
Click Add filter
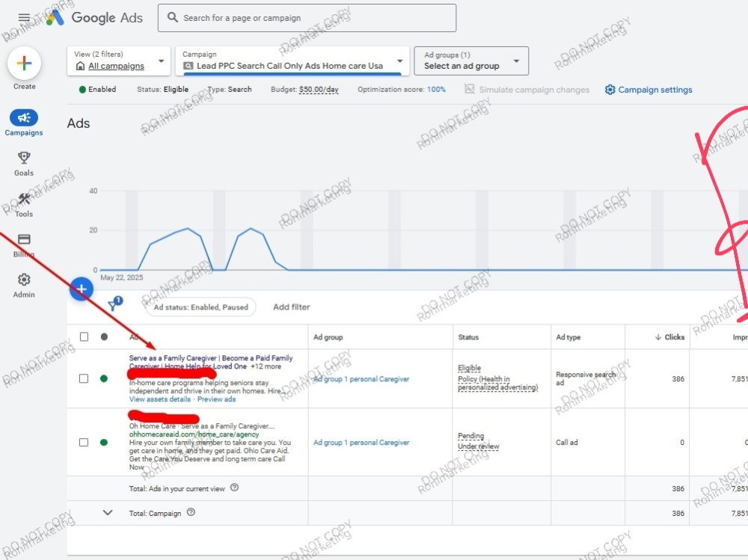(x=292, y=307)
